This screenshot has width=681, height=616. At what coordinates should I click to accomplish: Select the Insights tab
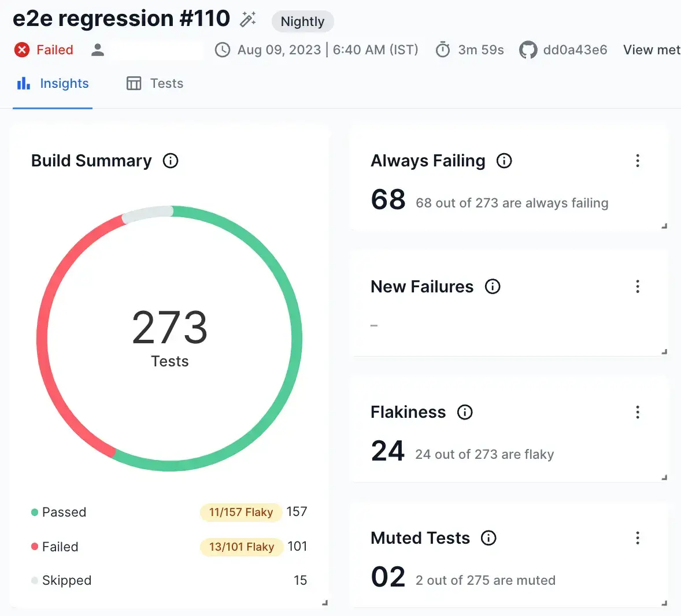point(53,84)
